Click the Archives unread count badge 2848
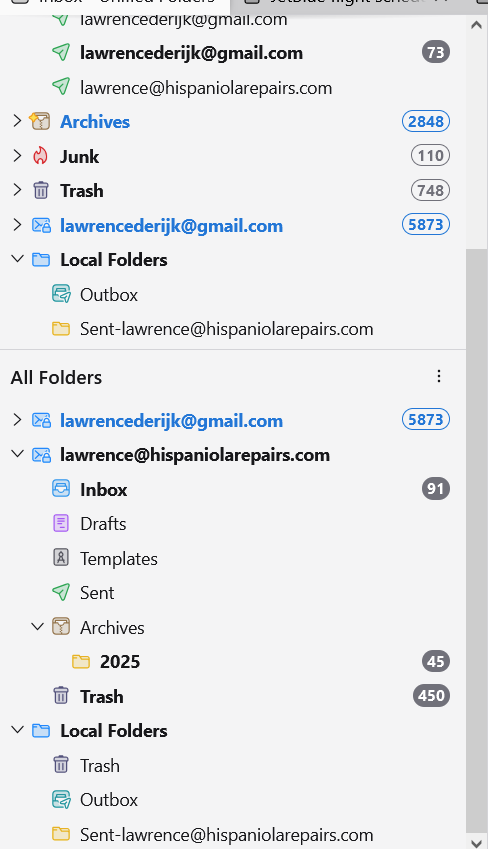Viewport: 488px width, 849px height. click(426, 121)
